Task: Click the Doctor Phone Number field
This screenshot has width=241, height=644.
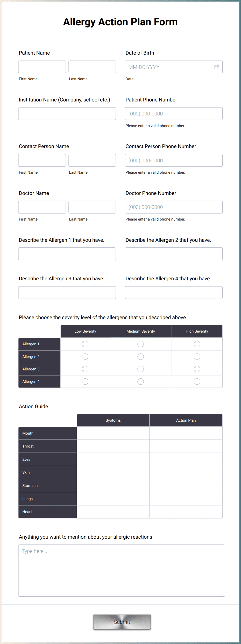Action: pyautogui.click(x=174, y=207)
